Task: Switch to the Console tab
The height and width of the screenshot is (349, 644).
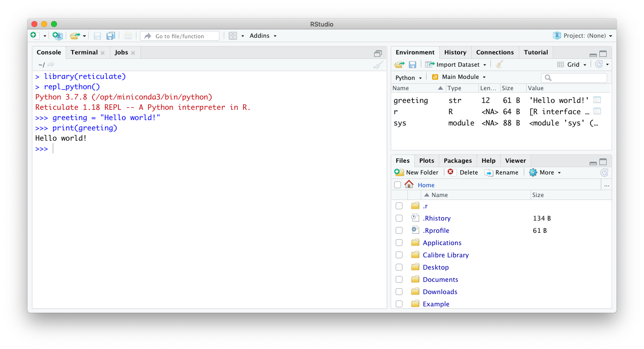Action: [x=49, y=52]
